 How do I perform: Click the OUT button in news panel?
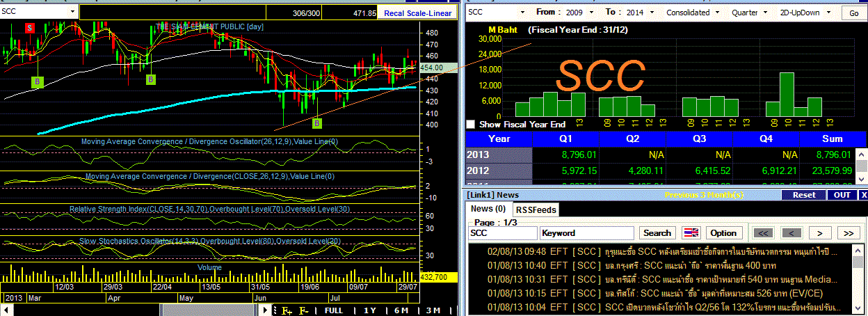[x=842, y=195]
